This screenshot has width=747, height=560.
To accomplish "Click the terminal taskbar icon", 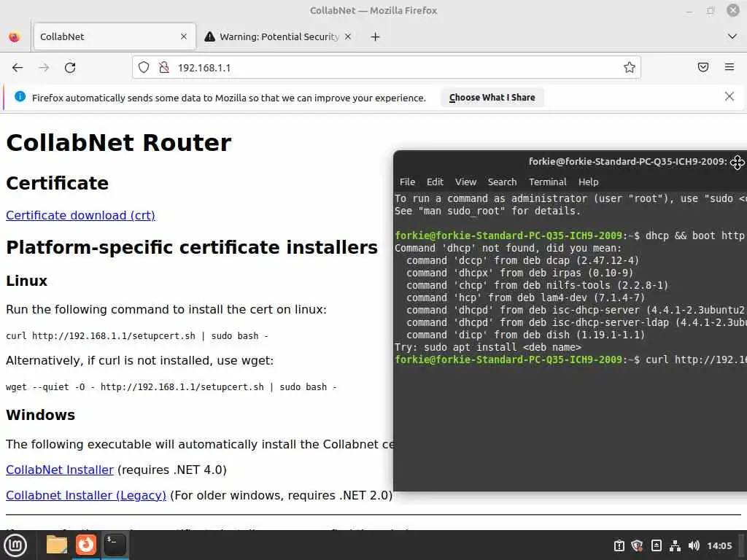I will click(x=115, y=545).
